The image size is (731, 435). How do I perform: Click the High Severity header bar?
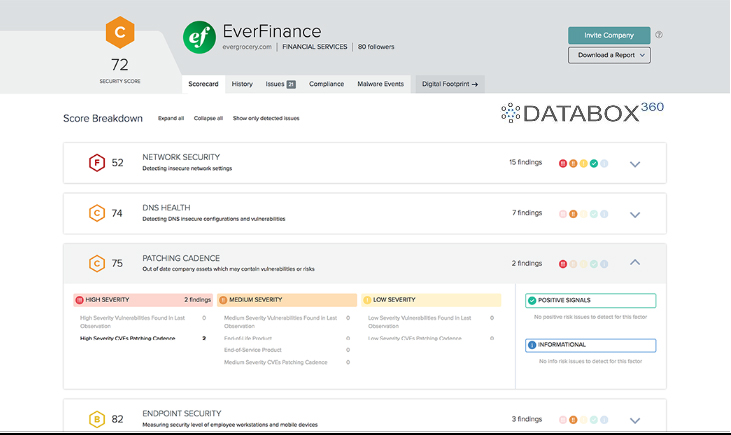point(143,300)
